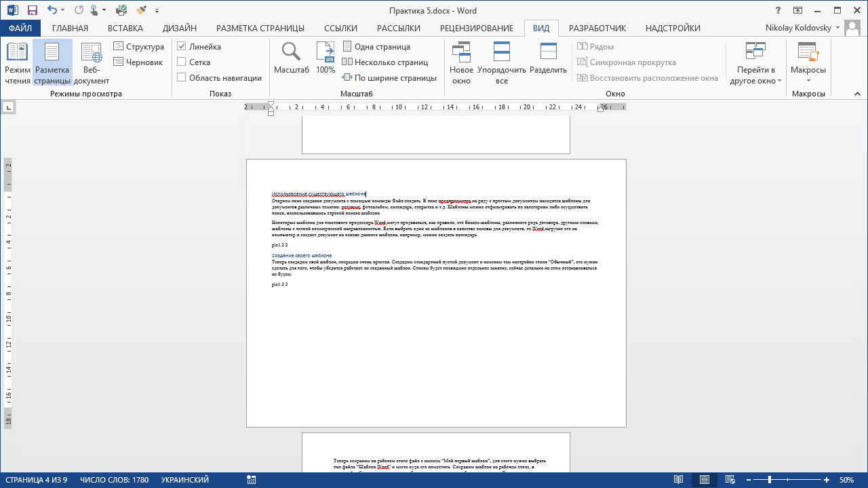Click the tab selector at ruler corner
This screenshot has height=488, width=868.
click(x=8, y=107)
